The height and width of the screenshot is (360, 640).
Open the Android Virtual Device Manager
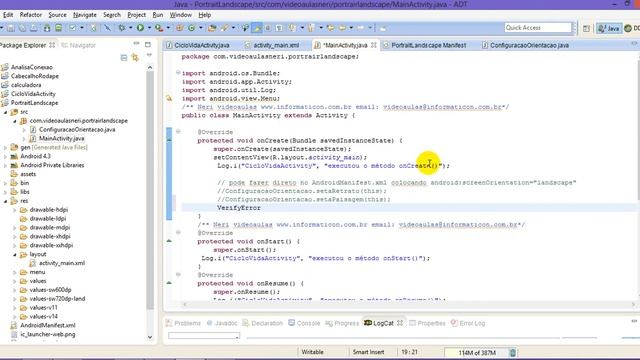click(x=59, y=28)
